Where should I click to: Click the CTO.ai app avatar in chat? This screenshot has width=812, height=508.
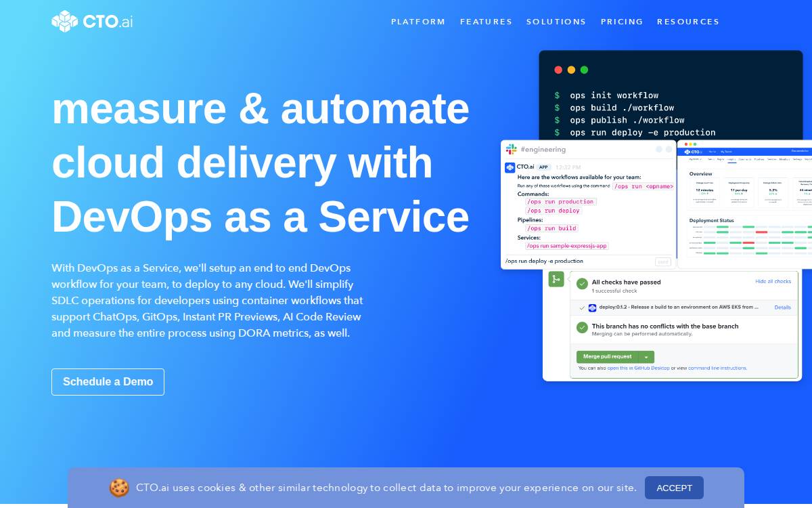pos(510,167)
